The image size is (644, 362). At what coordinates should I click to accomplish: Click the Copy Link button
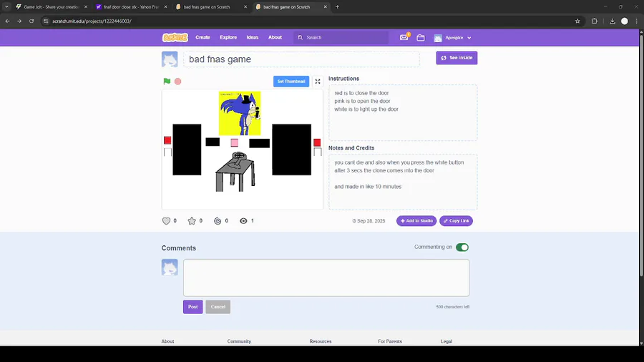pyautogui.click(x=457, y=221)
